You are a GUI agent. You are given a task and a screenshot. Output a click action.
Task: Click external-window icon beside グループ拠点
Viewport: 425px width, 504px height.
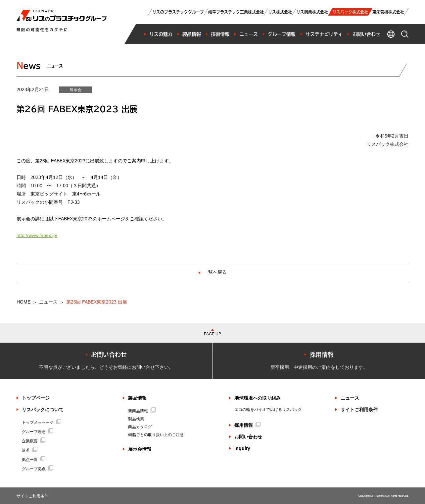point(51,468)
